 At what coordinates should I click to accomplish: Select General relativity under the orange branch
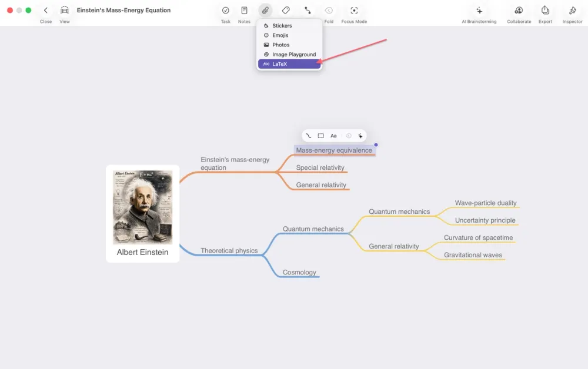321,185
